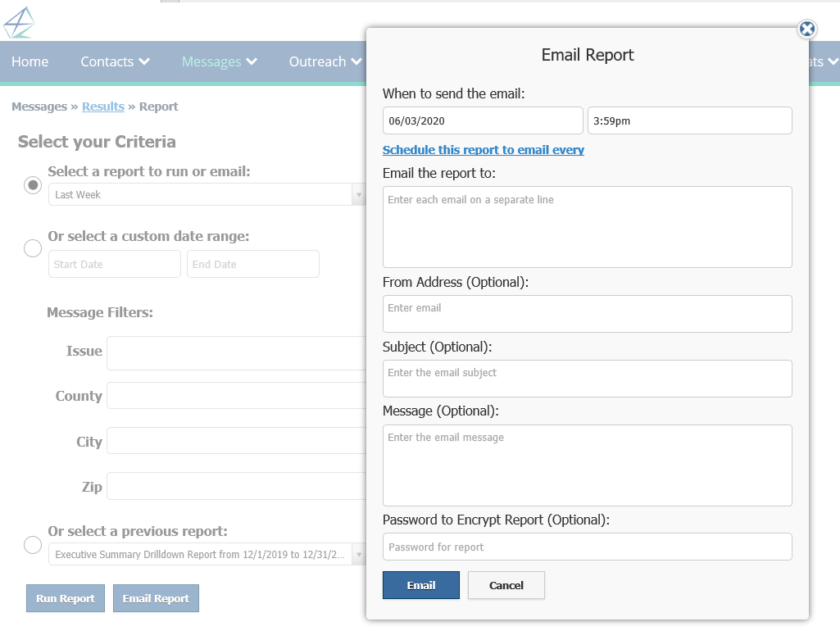Image resolution: width=840 pixels, height=631 pixels.
Task: Open the Last Week report dropdown
Action: click(x=206, y=194)
